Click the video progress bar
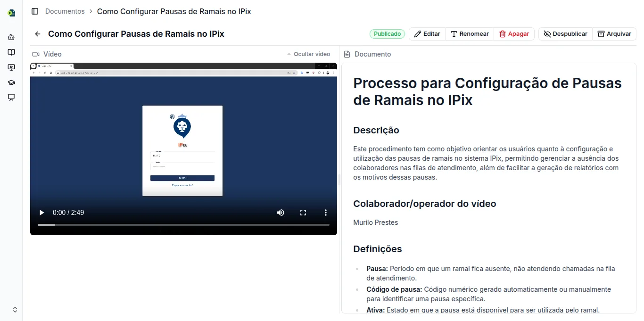The image size is (644, 321). tap(184, 225)
